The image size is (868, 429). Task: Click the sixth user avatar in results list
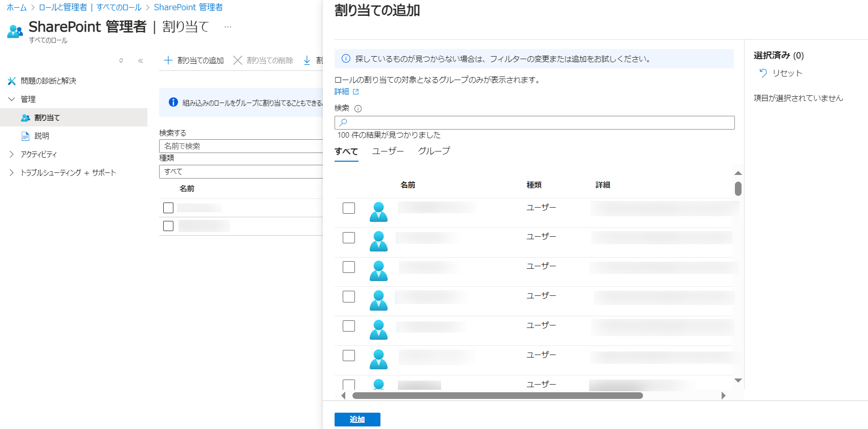point(378,360)
